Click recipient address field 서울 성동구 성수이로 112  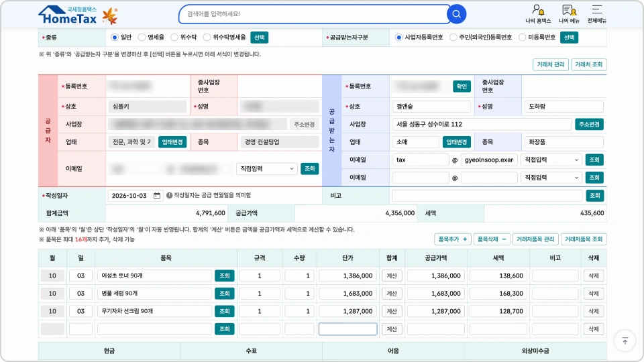pyautogui.click(x=482, y=125)
